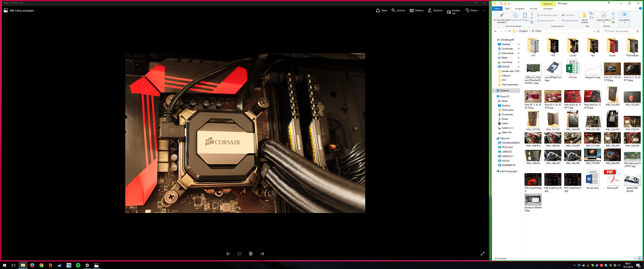This screenshot has width=644, height=269.
Task: Collapse the ribbon with the chevron
Action: tap(636, 8)
